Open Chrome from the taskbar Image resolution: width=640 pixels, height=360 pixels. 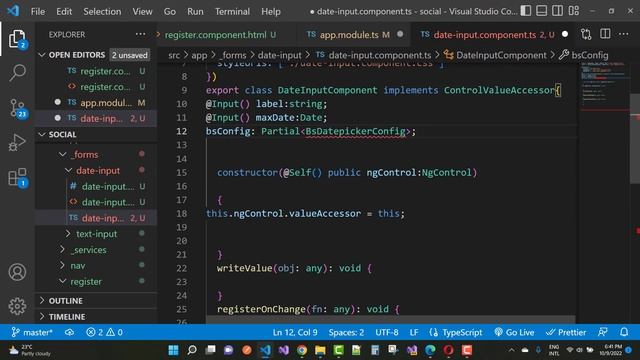302,350
